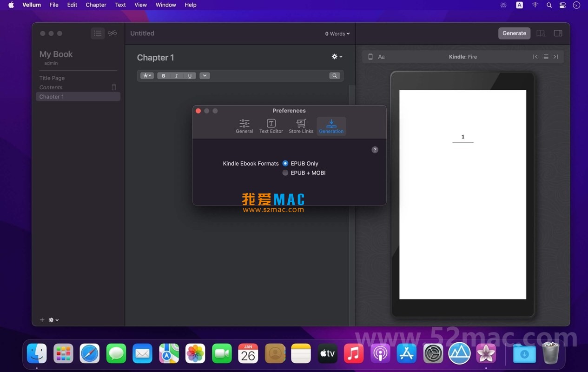Switch to the Generation preferences tab
The height and width of the screenshot is (372, 588).
331,126
